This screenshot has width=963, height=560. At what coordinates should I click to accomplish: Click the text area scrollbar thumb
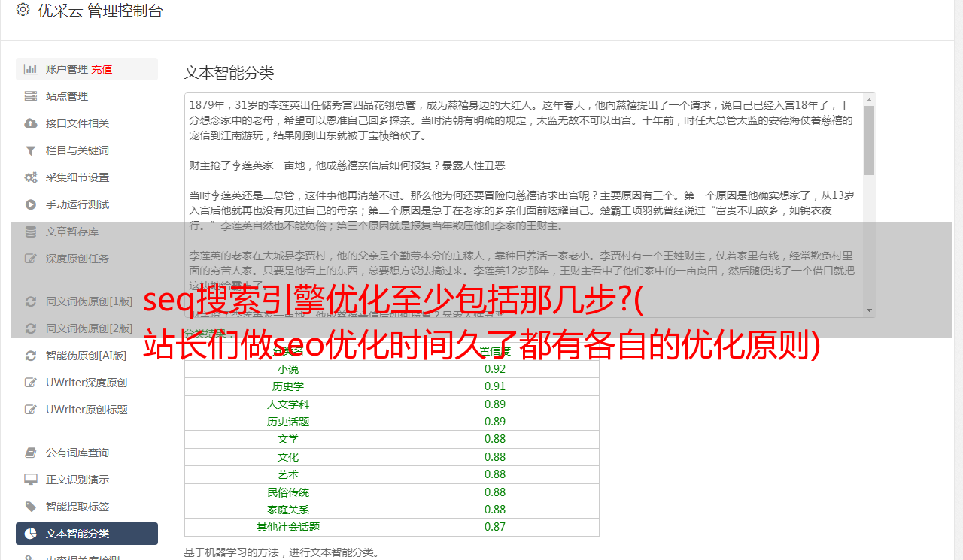coord(870,140)
